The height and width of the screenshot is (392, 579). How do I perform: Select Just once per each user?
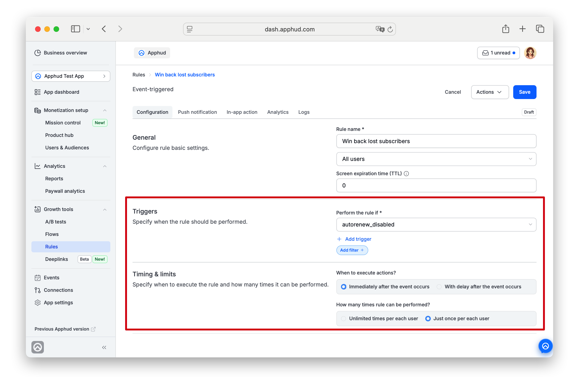[x=428, y=319]
